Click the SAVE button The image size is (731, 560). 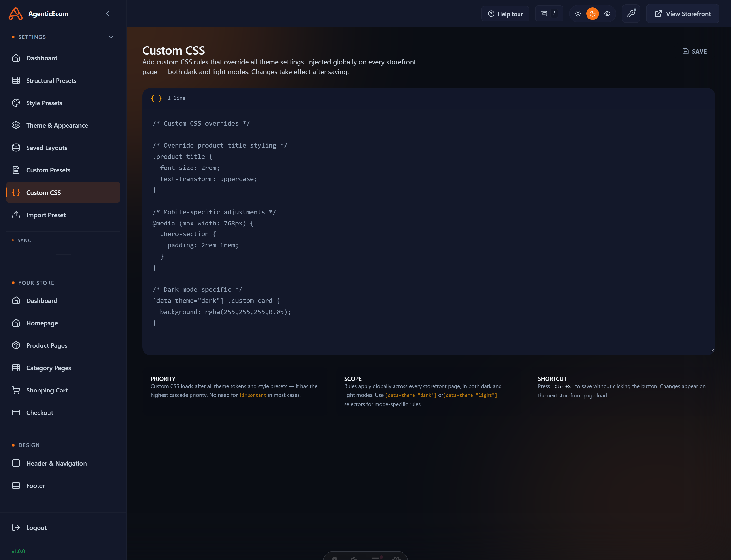pos(695,51)
